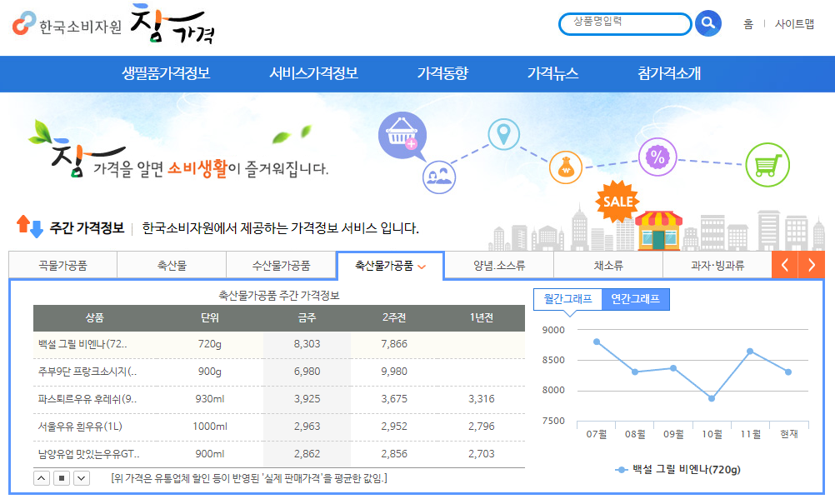Select the 남양유업 맛있는우유GT row
Image resolution: width=835 pixels, height=504 pixels.
point(279,454)
